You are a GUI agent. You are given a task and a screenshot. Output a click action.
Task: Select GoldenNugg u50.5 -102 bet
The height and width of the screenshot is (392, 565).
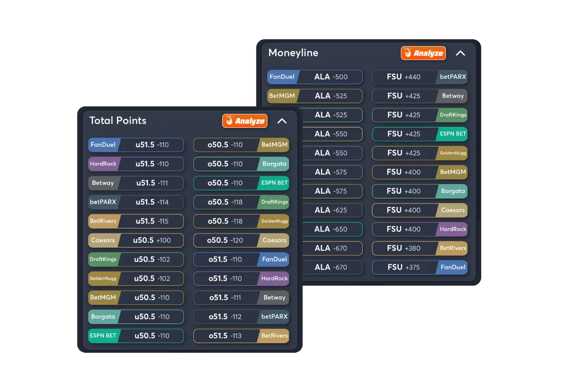pyautogui.click(x=136, y=278)
